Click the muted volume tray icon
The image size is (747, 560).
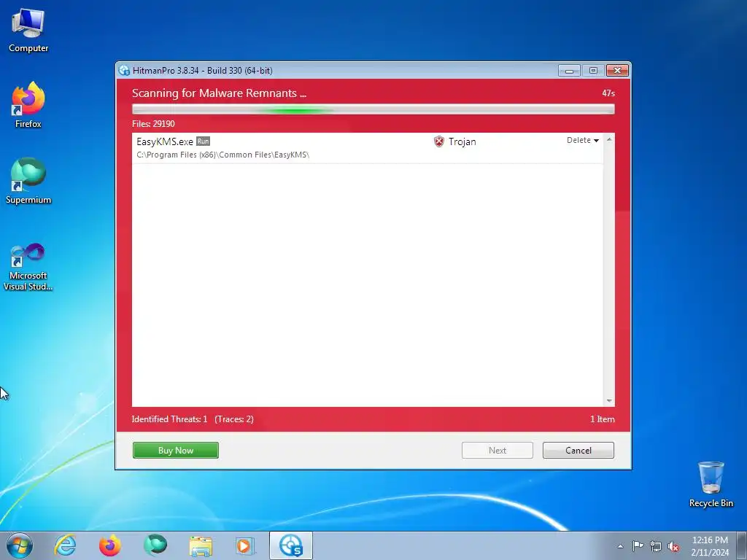673,546
